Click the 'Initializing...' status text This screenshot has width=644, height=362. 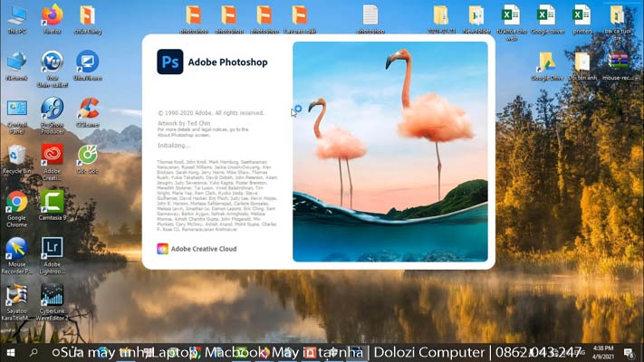coord(174,146)
